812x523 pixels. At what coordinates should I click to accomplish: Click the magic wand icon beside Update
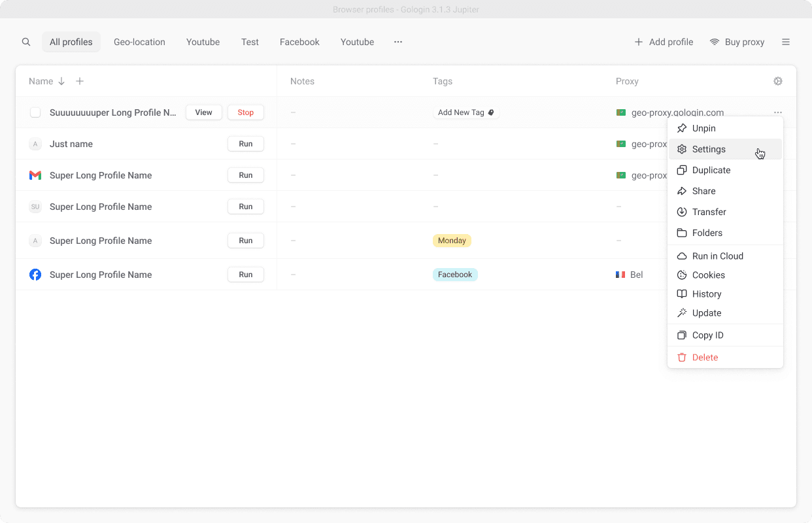tap(682, 313)
